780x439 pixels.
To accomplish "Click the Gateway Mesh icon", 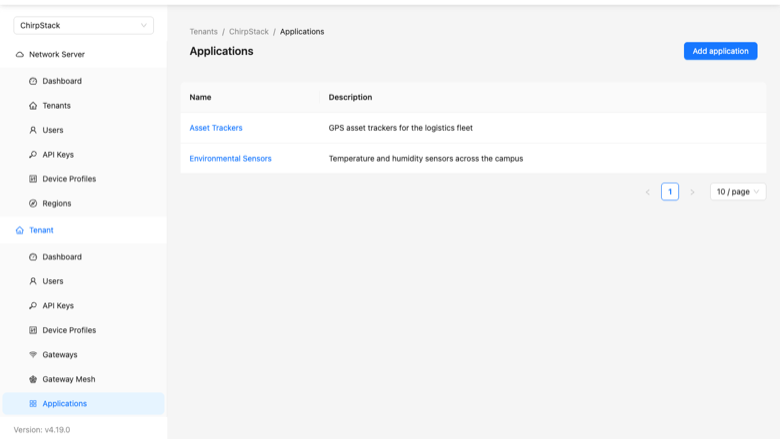I will (x=33, y=379).
